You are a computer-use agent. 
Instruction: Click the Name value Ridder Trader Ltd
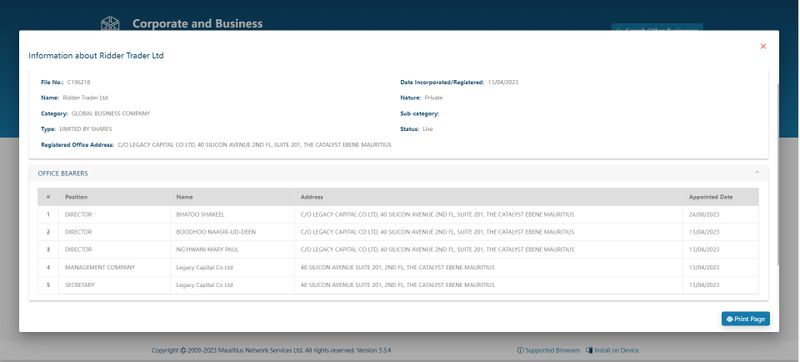85,97
